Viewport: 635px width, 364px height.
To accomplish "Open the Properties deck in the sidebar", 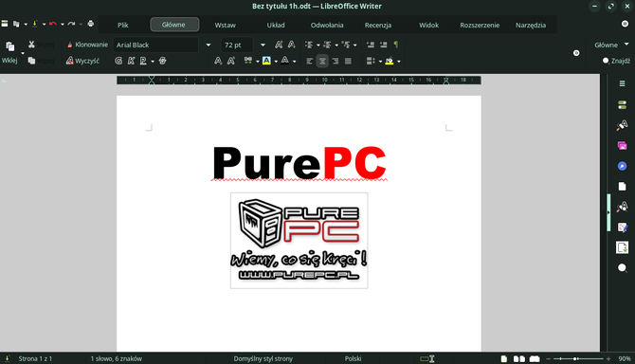I will click(x=622, y=105).
